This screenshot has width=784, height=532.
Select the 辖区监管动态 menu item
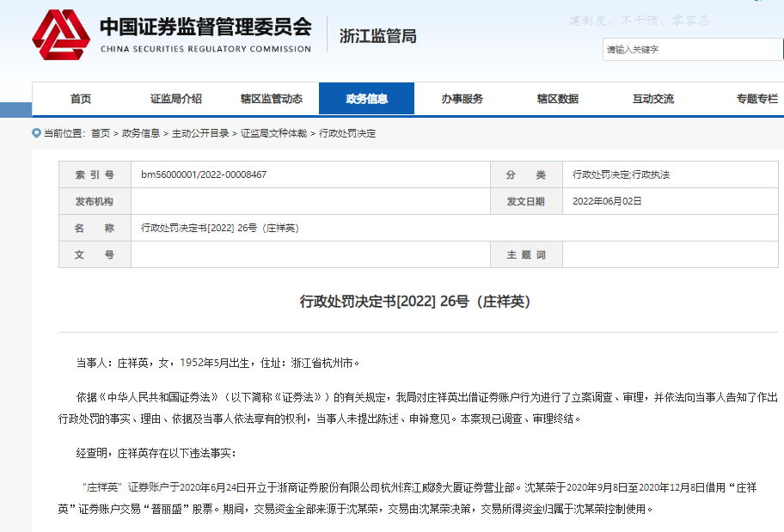[x=271, y=99]
